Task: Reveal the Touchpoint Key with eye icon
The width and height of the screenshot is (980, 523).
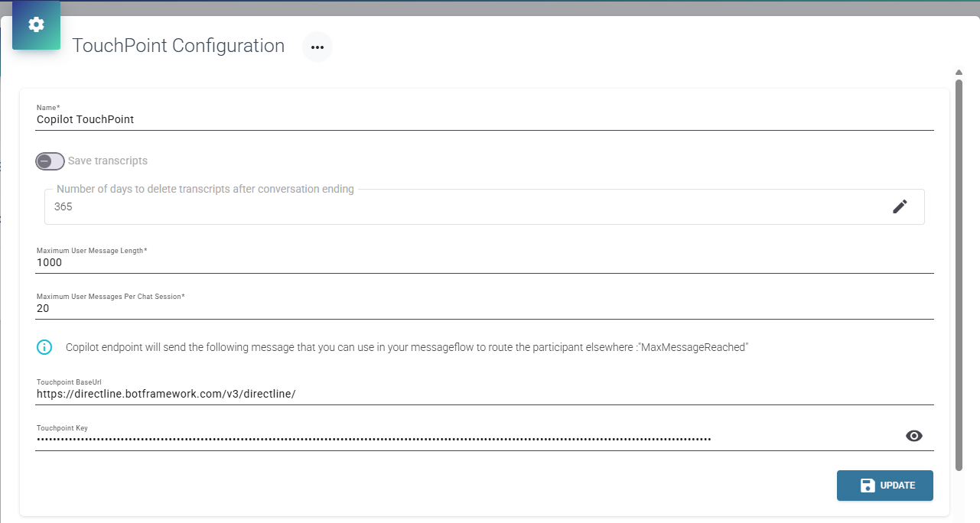Action: click(913, 436)
